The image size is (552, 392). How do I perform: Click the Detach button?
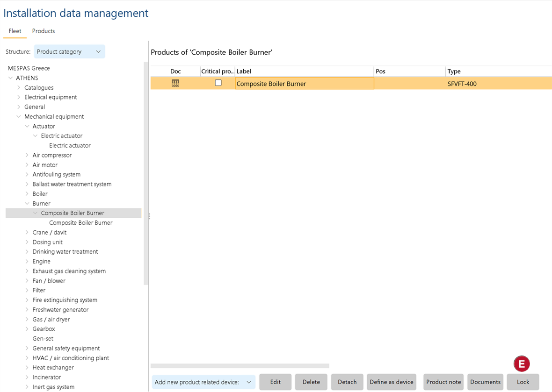(x=347, y=382)
